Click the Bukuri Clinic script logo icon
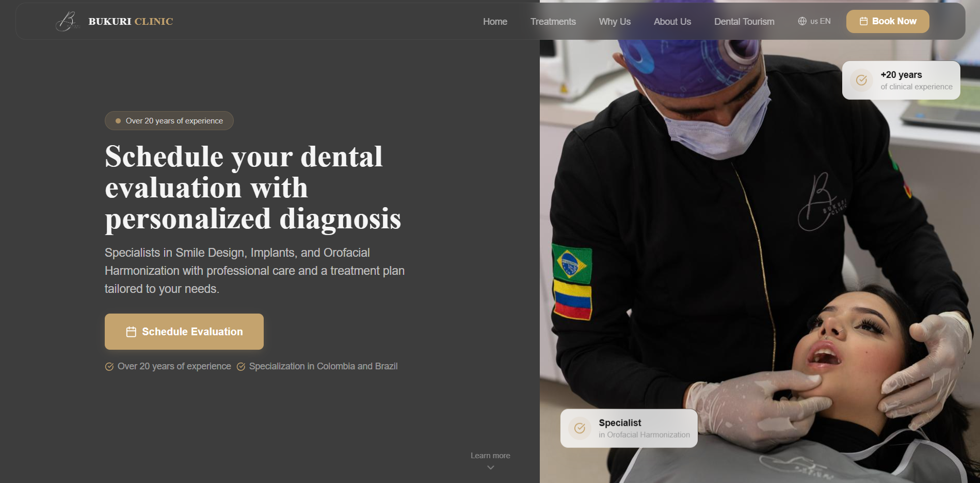 [68, 21]
